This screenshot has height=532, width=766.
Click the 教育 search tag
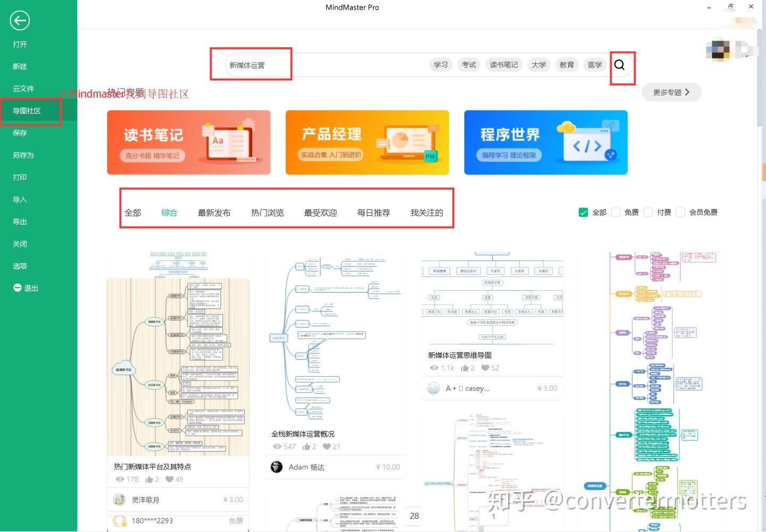pyautogui.click(x=567, y=65)
